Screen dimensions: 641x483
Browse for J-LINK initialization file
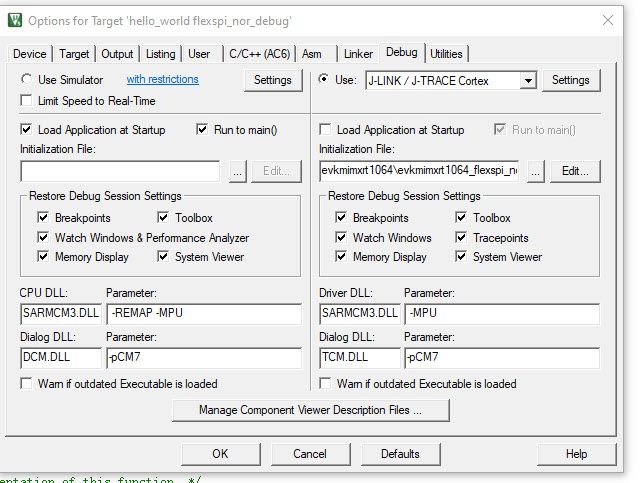pos(535,171)
